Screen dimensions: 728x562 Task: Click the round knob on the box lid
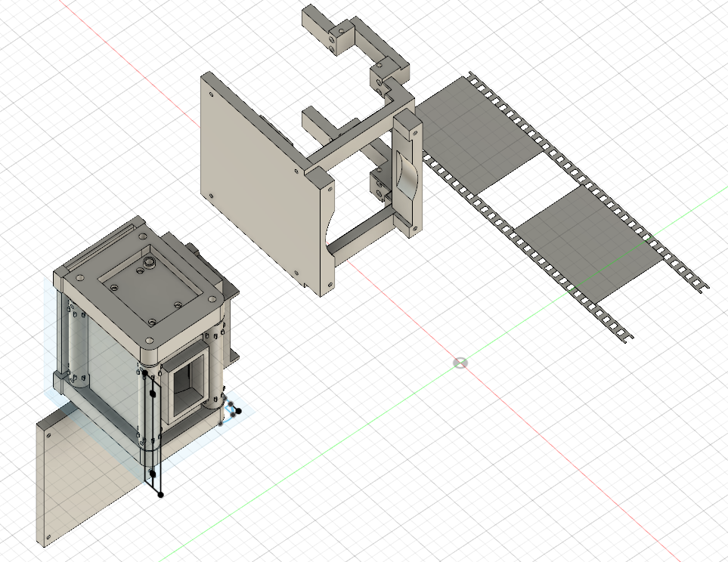(149, 263)
